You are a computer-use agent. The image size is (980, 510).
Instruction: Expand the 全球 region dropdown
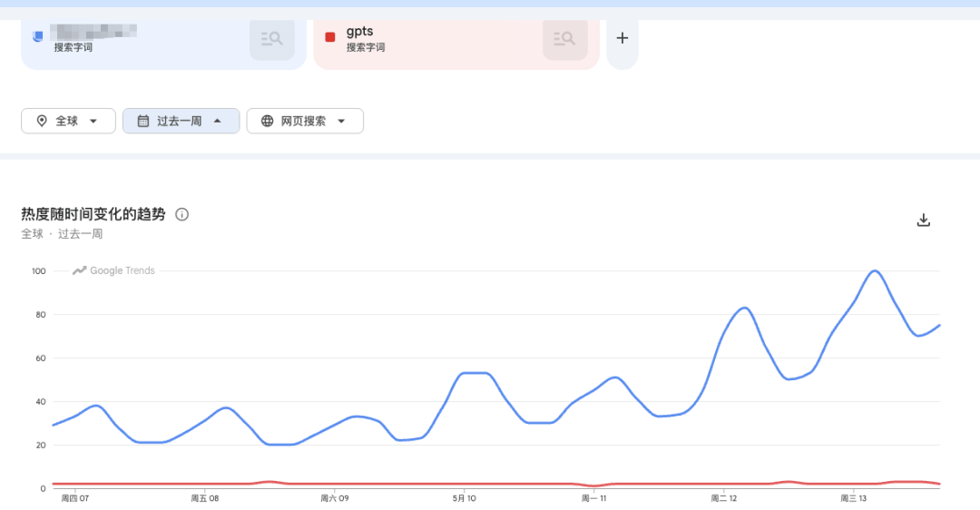pos(68,121)
